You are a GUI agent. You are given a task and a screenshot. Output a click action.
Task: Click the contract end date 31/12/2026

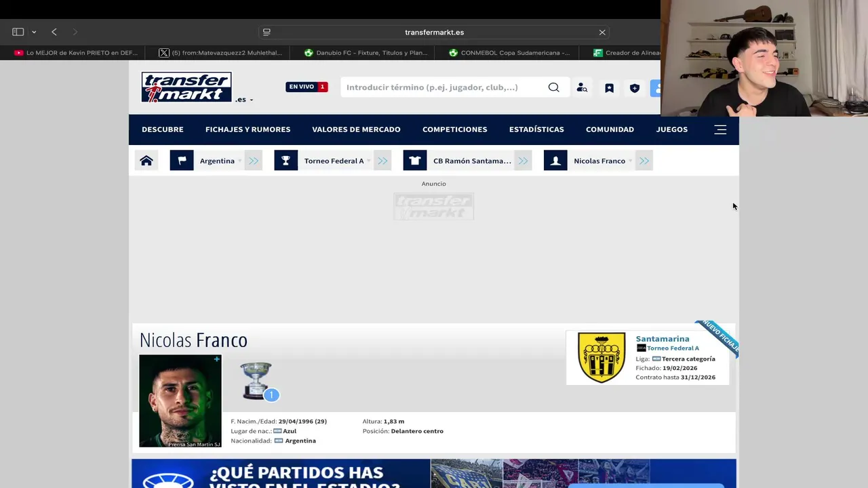(x=698, y=377)
